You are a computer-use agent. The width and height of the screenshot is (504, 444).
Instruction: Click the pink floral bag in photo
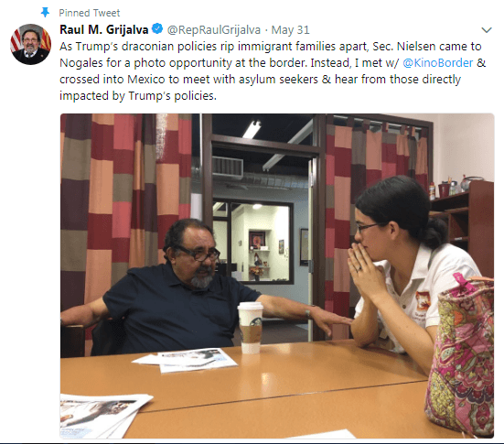pyautogui.click(x=461, y=354)
